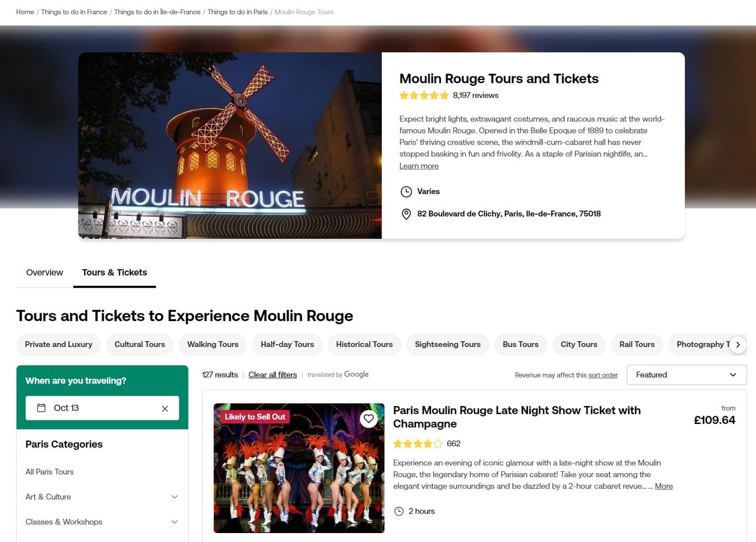Open Things to do in Paris breadcrumb
756x542 pixels.
click(x=237, y=12)
